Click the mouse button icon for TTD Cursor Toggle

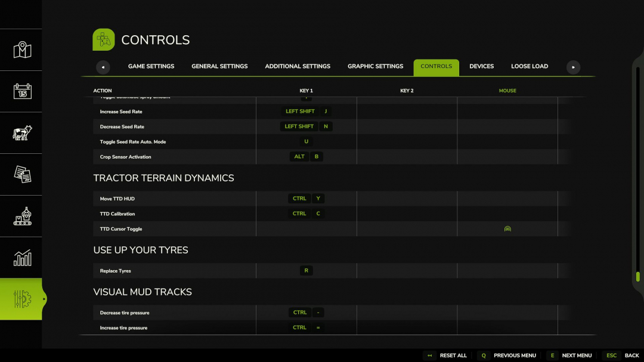pos(507,229)
